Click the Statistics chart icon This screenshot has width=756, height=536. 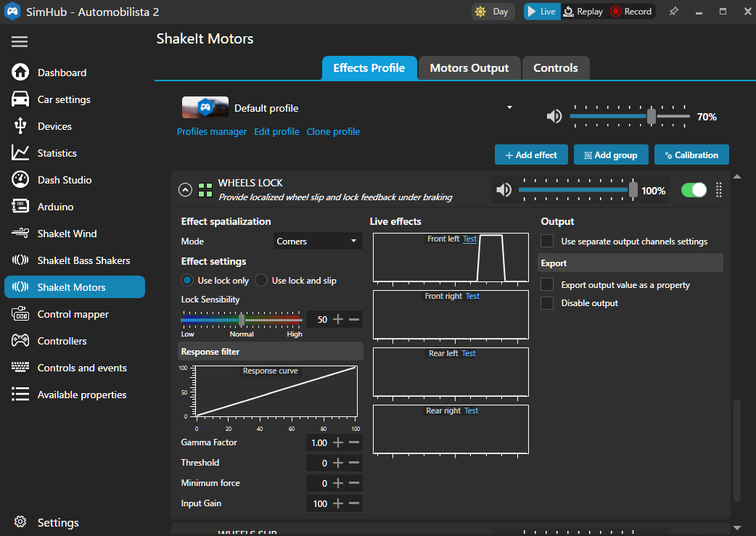coord(20,153)
